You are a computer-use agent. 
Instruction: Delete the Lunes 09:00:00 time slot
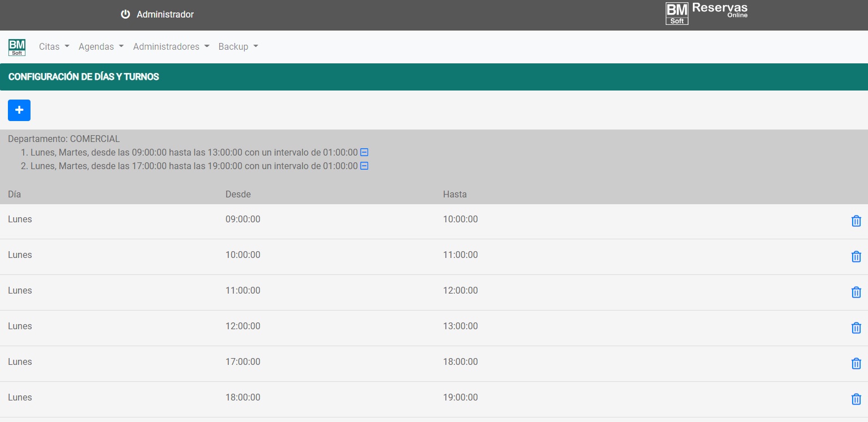[x=856, y=221]
